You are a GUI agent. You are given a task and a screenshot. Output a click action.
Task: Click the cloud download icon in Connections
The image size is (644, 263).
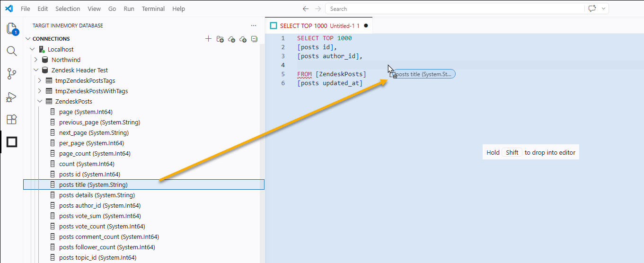click(x=231, y=39)
